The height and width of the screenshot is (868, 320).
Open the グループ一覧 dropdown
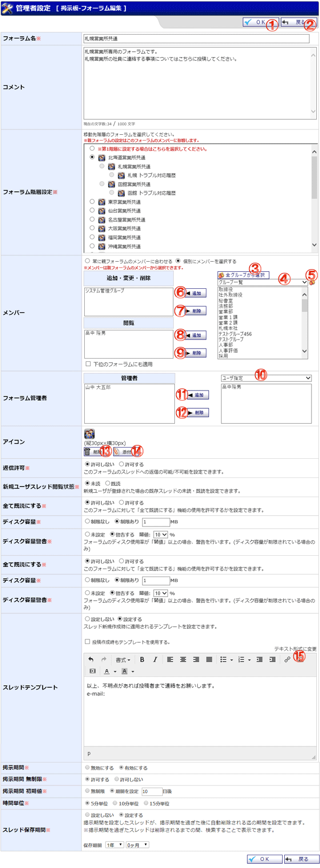click(x=263, y=282)
